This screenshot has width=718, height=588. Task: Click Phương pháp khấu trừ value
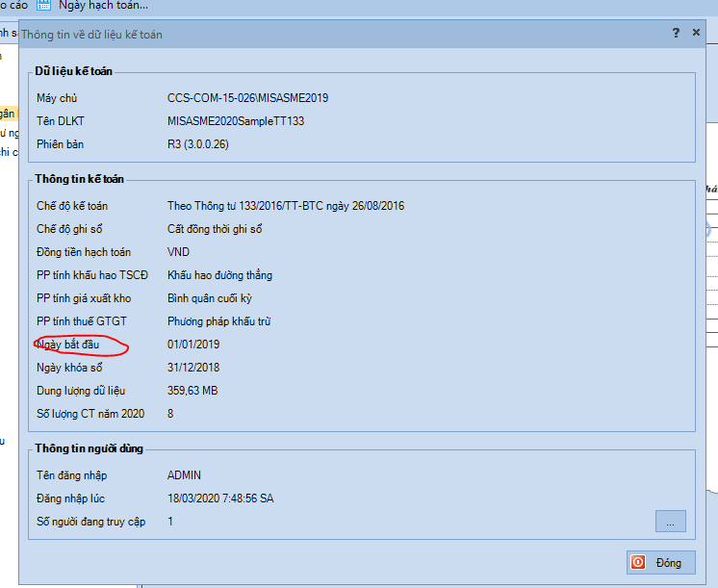pos(218,321)
